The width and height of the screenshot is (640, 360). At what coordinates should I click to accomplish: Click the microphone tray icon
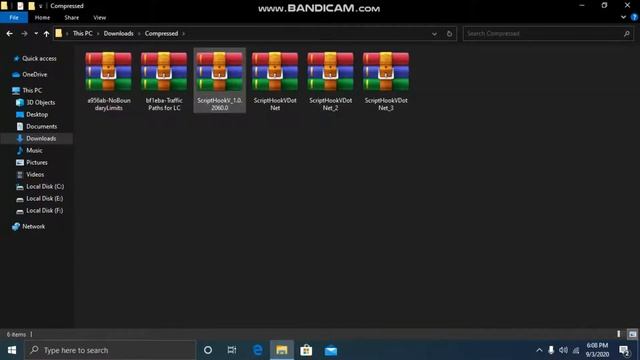[x=551, y=350]
